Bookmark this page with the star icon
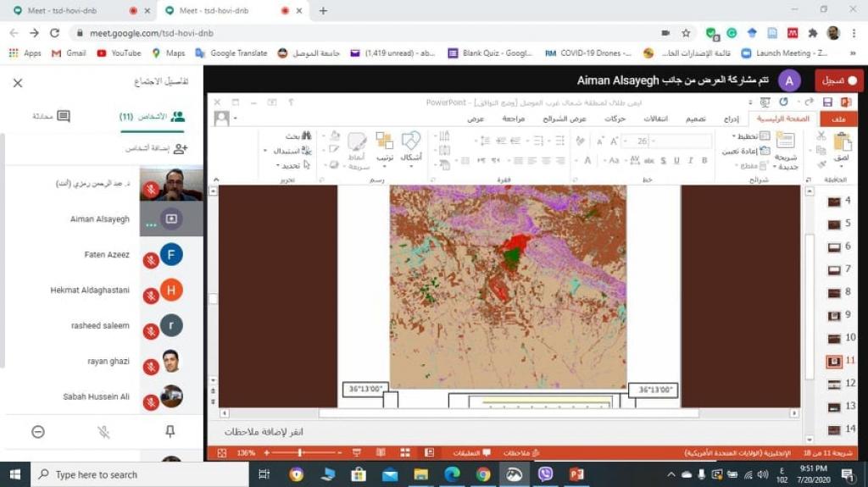Image resolution: width=868 pixels, height=487 pixels. point(686,33)
